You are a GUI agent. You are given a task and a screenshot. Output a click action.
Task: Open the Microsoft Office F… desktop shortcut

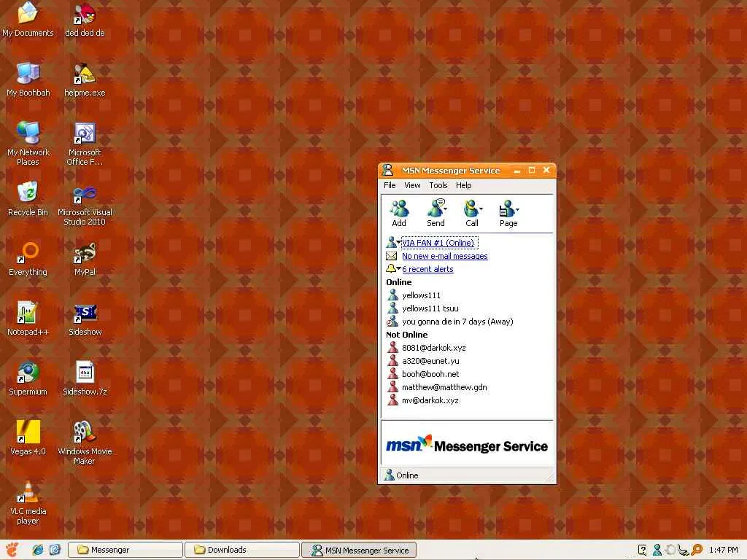(x=85, y=143)
